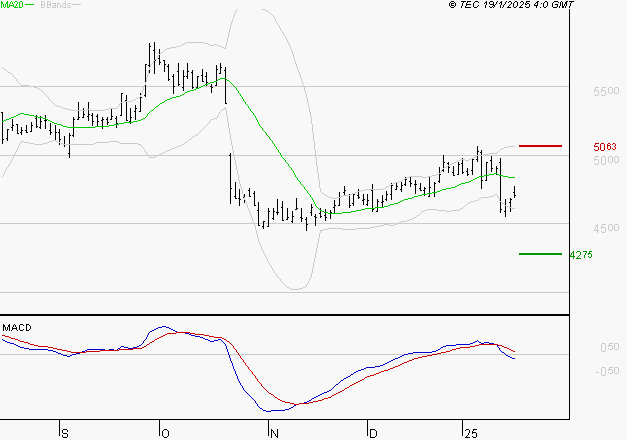Click the green 4275 support value

(581, 255)
